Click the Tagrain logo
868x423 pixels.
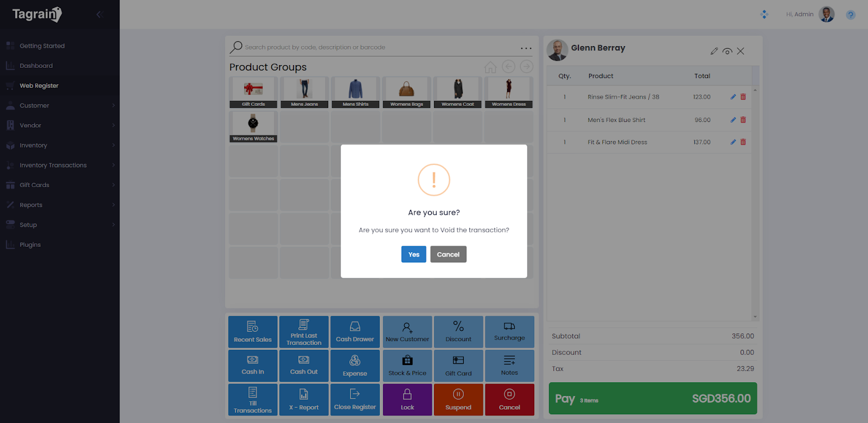(37, 14)
